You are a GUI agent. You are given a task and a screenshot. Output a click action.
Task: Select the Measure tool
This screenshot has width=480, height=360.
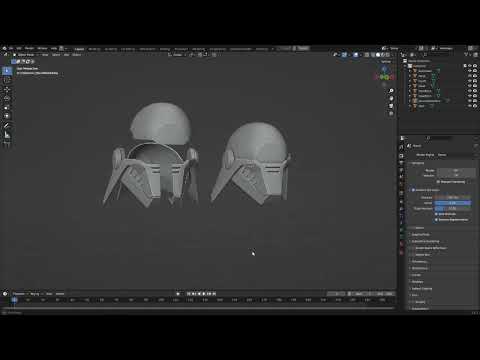click(x=7, y=135)
